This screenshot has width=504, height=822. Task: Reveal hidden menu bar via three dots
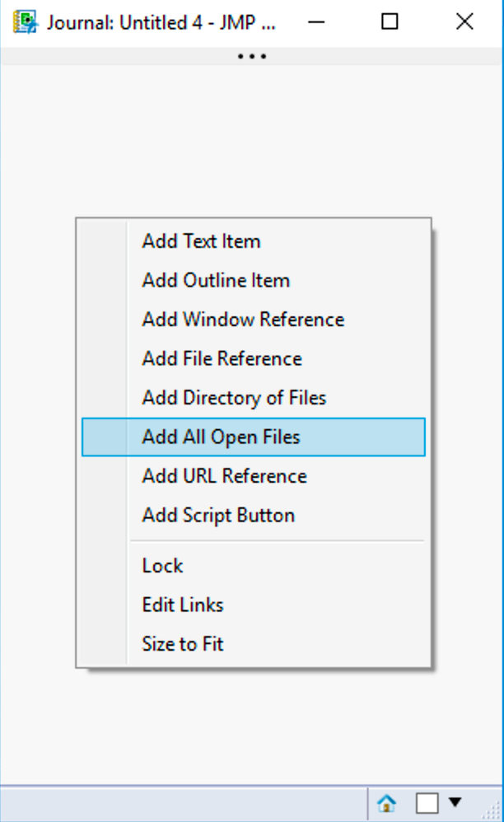[252, 56]
